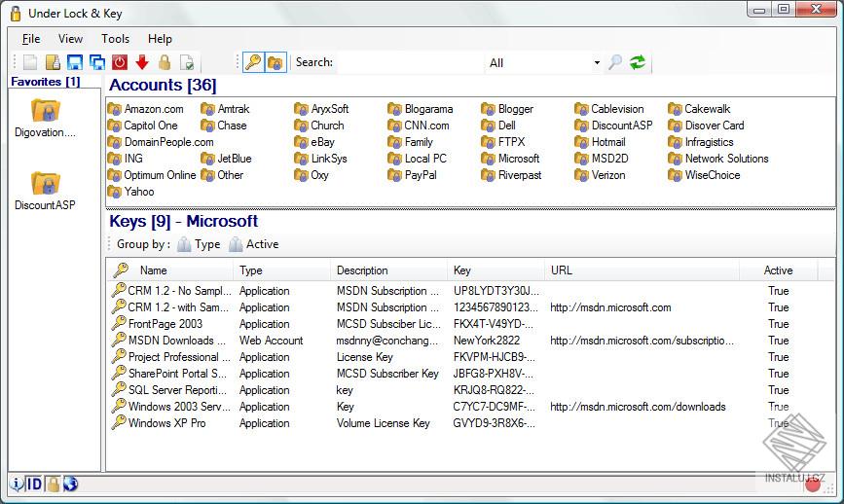Image resolution: width=844 pixels, height=504 pixels.
Task: Click into the Search text field
Action: click(409, 62)
